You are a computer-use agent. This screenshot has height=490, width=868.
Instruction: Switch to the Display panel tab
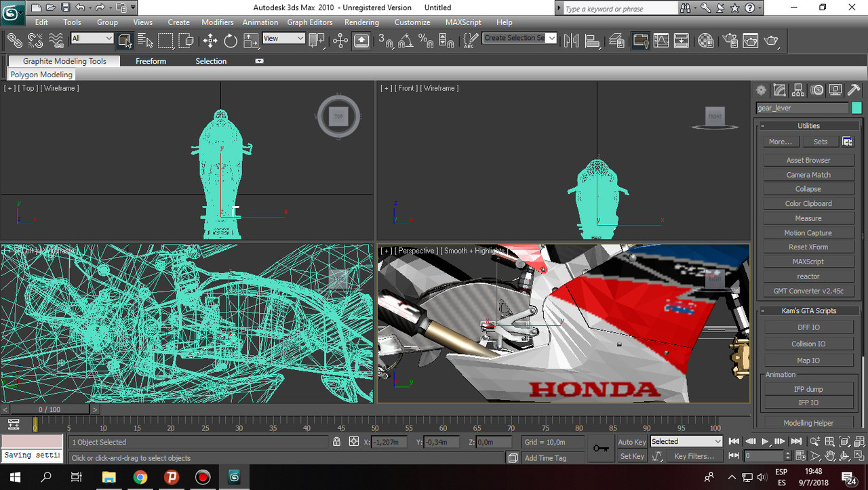[835, 90]
